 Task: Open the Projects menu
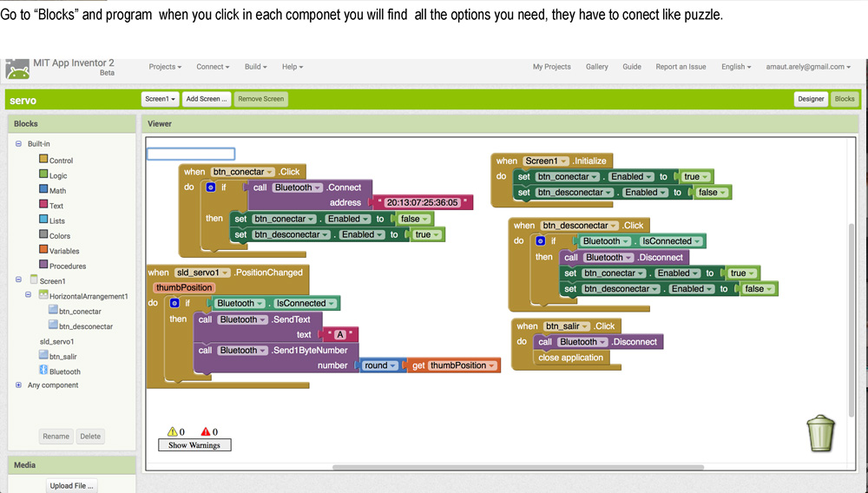[x=165, y=66]
